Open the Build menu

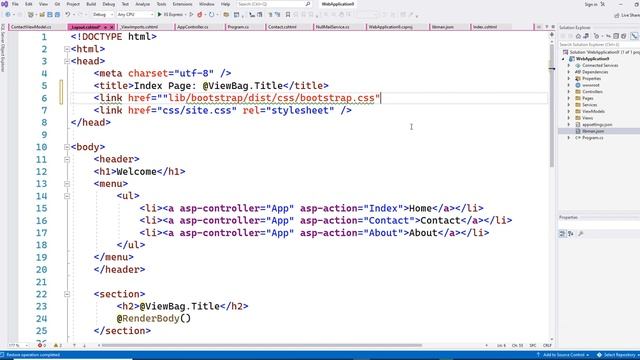(x=91, y=4)
